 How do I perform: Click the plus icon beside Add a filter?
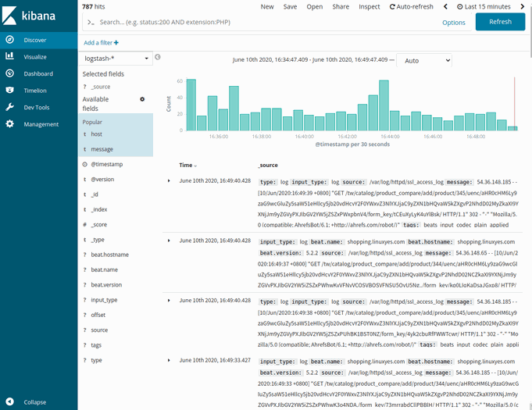click(116, 42)
